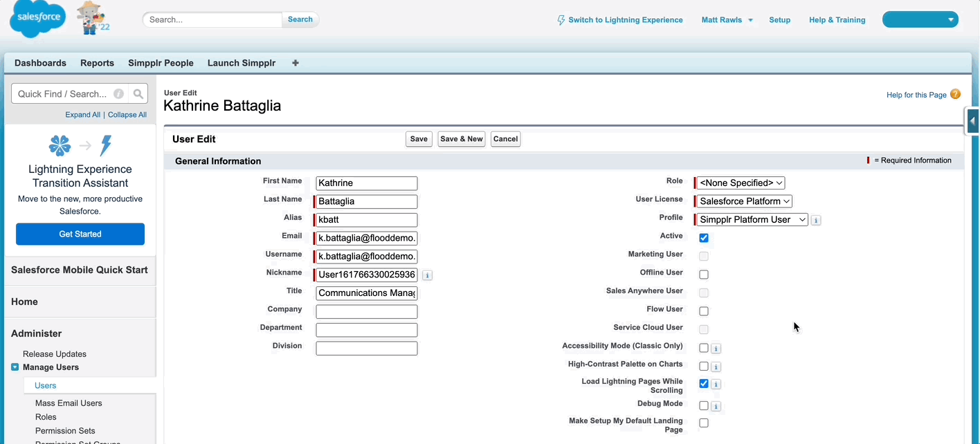
Task: Enable the Flow User checkbox
Action: click(x=704, y=311)
